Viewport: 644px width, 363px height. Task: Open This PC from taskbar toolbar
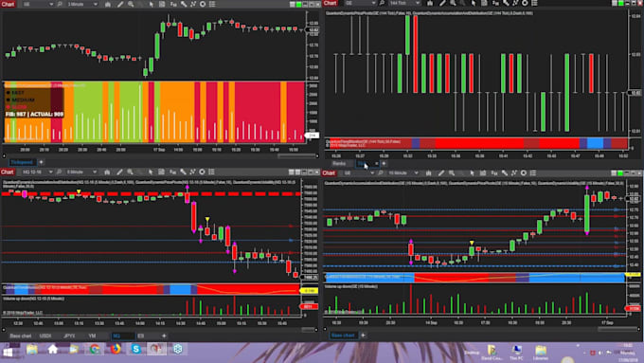516,352
